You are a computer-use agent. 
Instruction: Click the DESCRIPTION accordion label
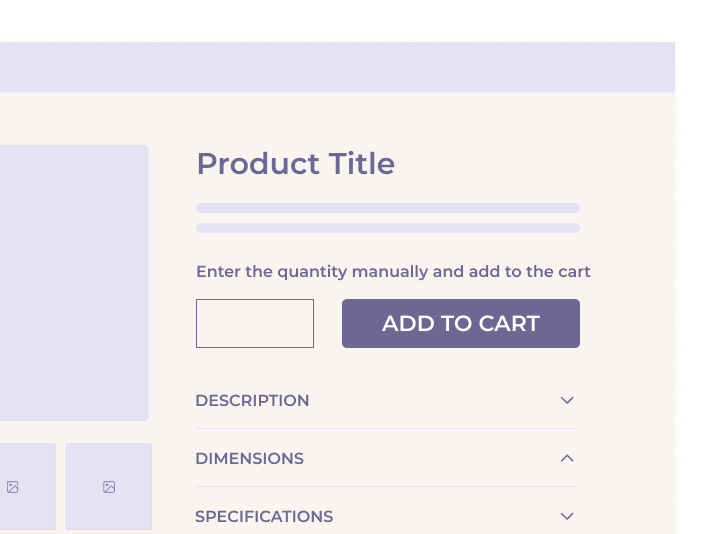click(252, 400)
